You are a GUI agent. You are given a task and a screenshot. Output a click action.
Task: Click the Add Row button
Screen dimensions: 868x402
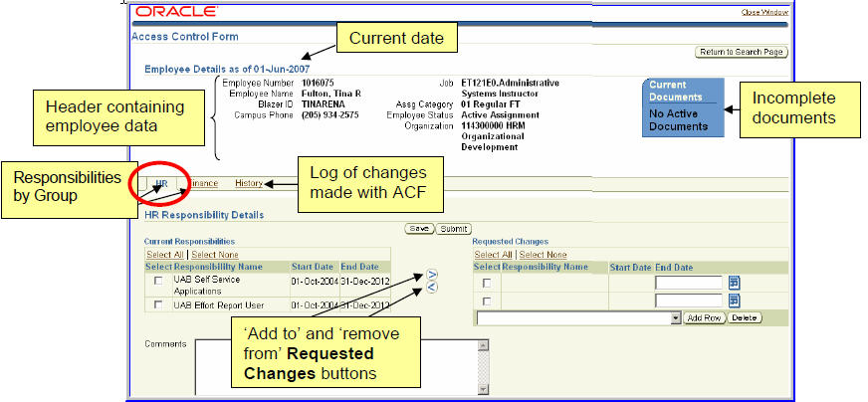pyautogui.click(x=704, y=318)
